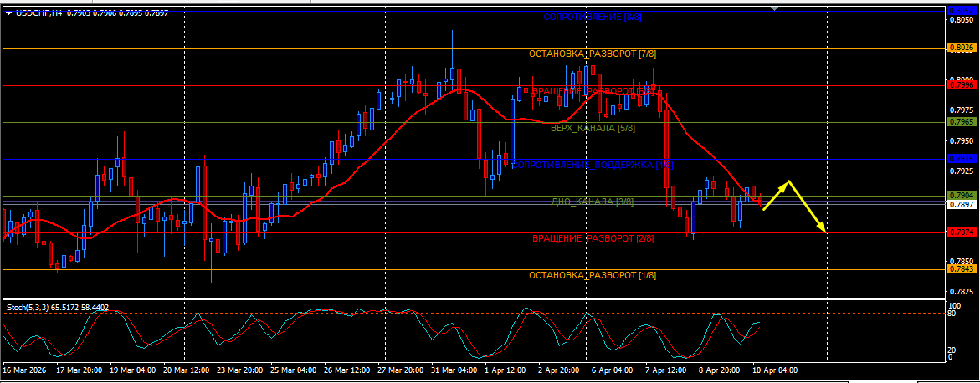The width and height of the screenshot is (980, 383).
Task: Click the 25 Mar 04:00 time label
Action: 294,370
